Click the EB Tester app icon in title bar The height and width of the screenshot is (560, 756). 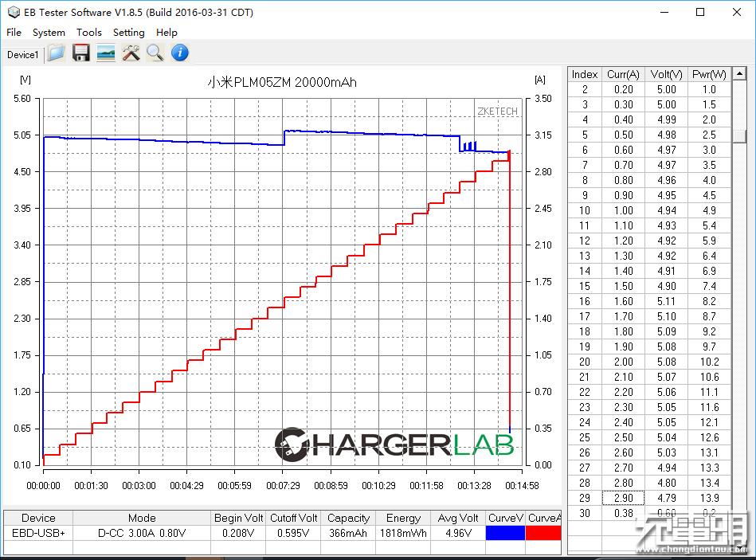pyautogui.click(x=13, y=12)
